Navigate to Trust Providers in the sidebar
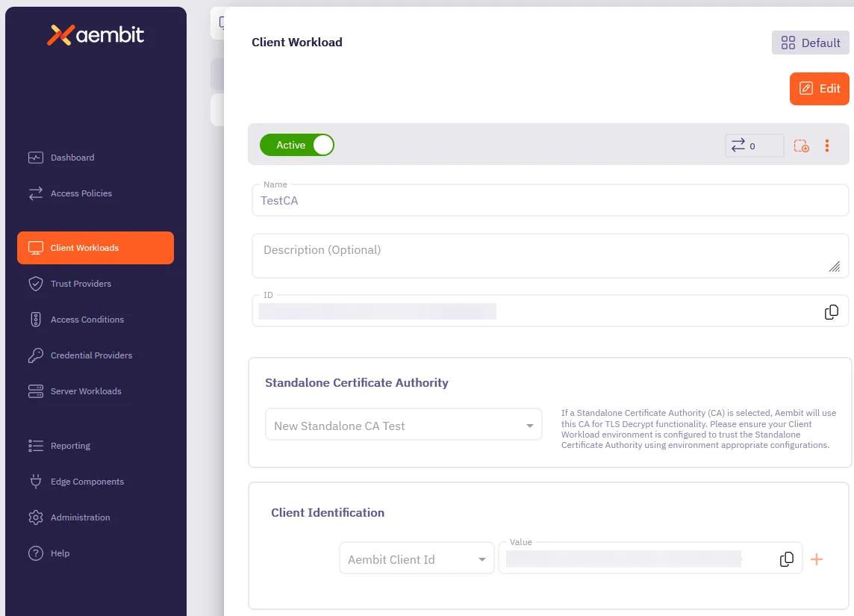Image resolution: width=854 pixels, height=616 pixels. point(35,284)
